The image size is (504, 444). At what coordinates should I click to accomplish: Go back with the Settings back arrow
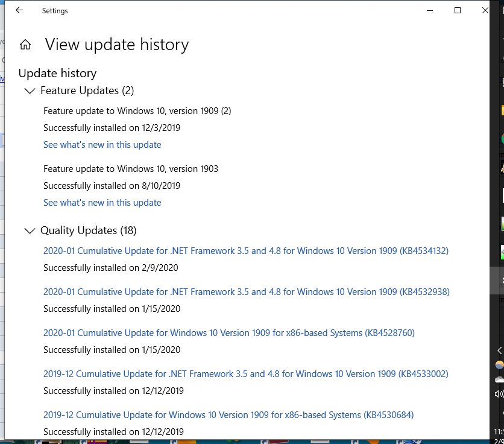19,10
